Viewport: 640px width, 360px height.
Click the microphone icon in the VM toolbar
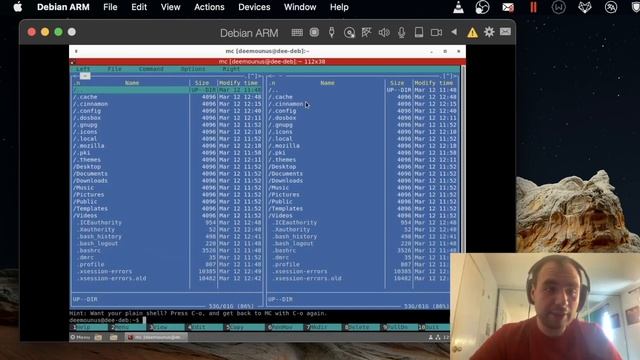pos(402,32)
